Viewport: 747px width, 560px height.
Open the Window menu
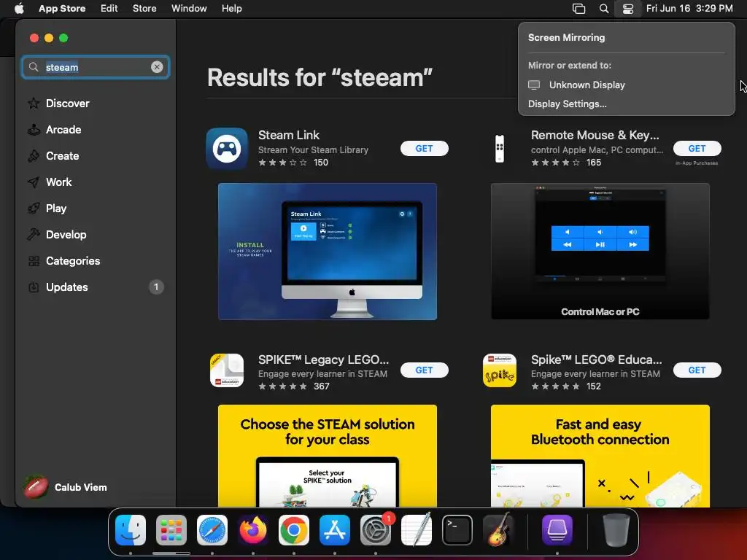pyautogui.click(x=189, y=9)
